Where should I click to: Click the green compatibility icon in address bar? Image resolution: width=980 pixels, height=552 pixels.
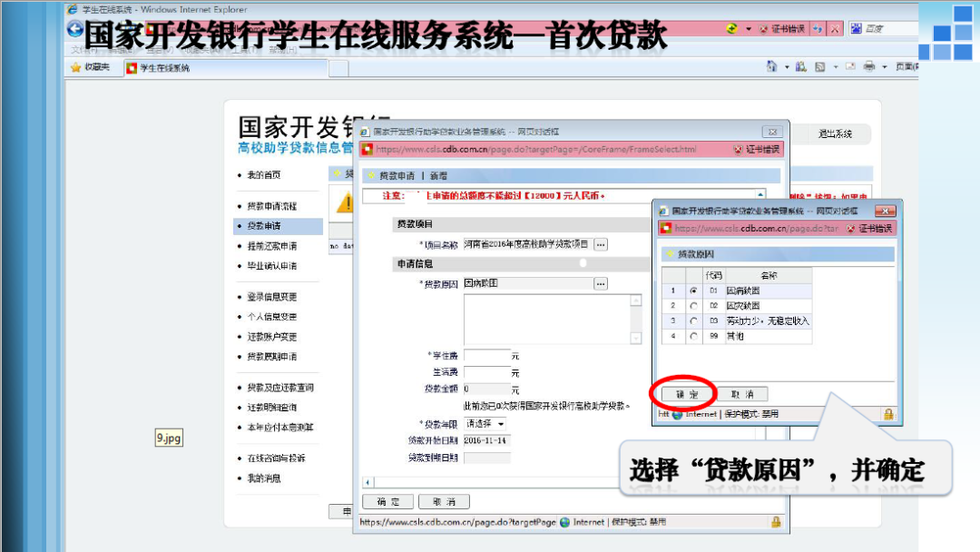coord(732,28)
